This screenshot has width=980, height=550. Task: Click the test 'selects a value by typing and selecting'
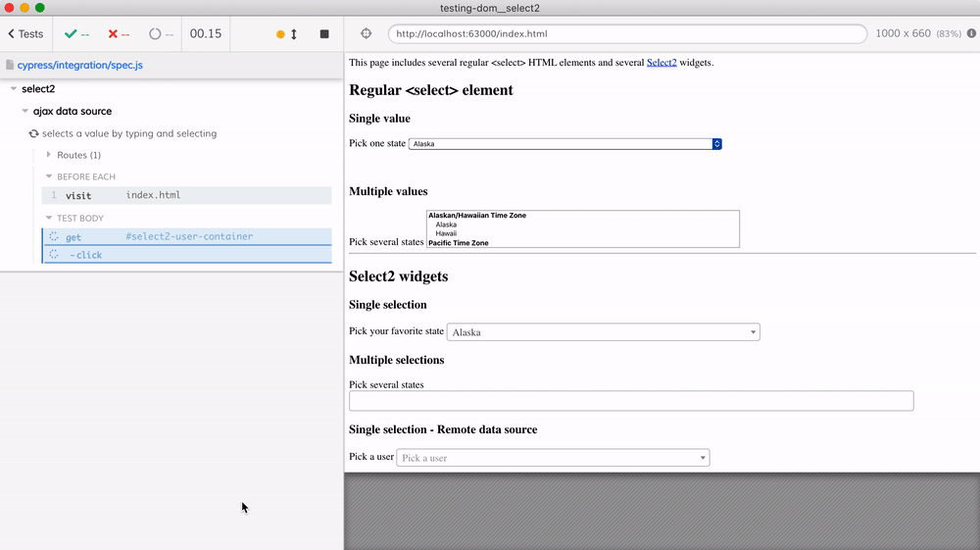coord(129,133)
